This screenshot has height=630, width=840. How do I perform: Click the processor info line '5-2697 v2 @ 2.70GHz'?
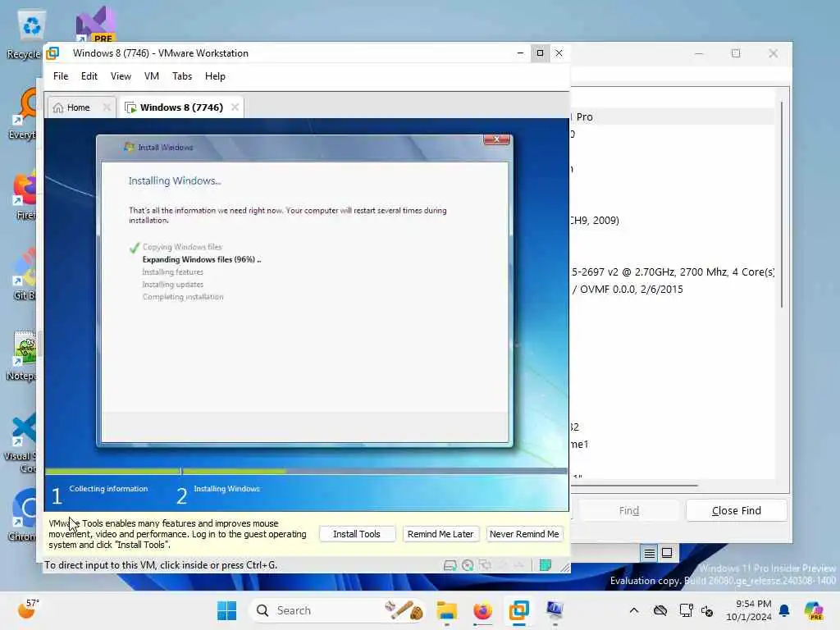pos(673,272)
